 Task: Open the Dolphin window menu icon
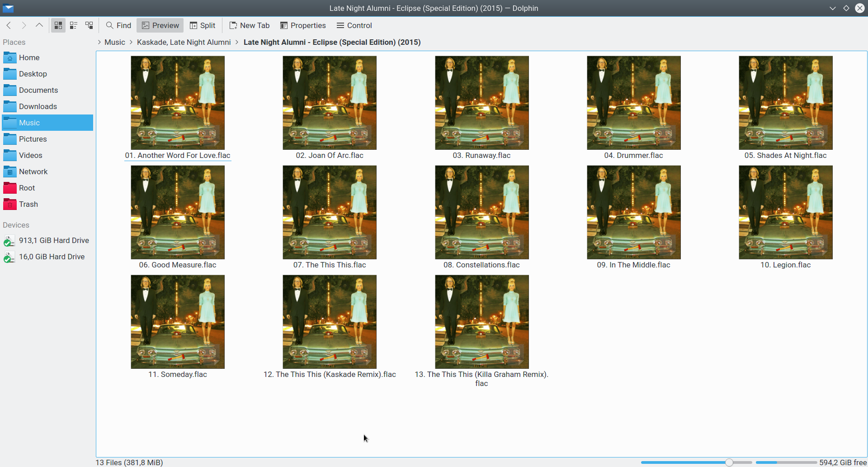(x=8, y=8)
